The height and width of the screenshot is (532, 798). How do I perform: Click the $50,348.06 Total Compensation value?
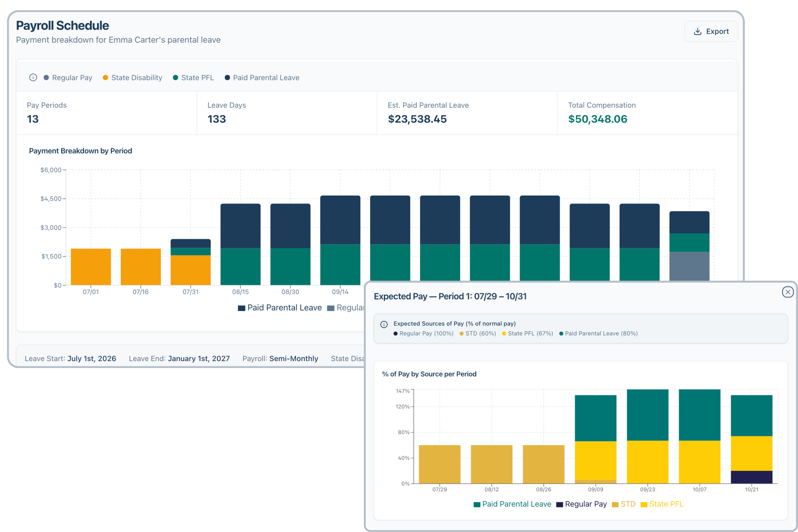point(598,119)
